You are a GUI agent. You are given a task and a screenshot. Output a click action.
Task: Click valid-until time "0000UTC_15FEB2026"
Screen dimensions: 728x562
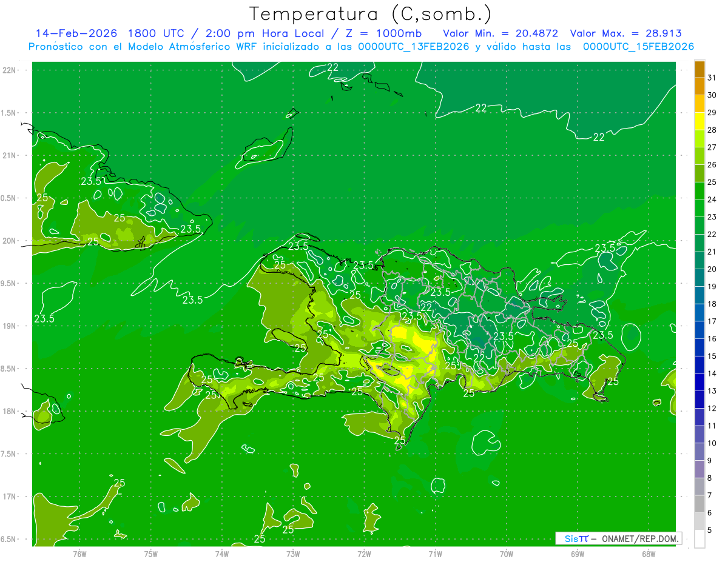638,47
